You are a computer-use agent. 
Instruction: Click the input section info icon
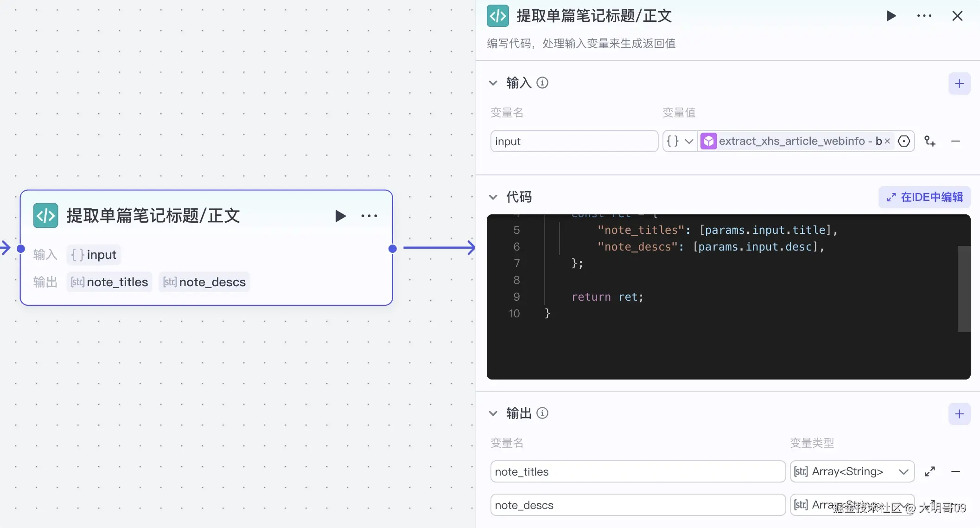click(542, 83)
